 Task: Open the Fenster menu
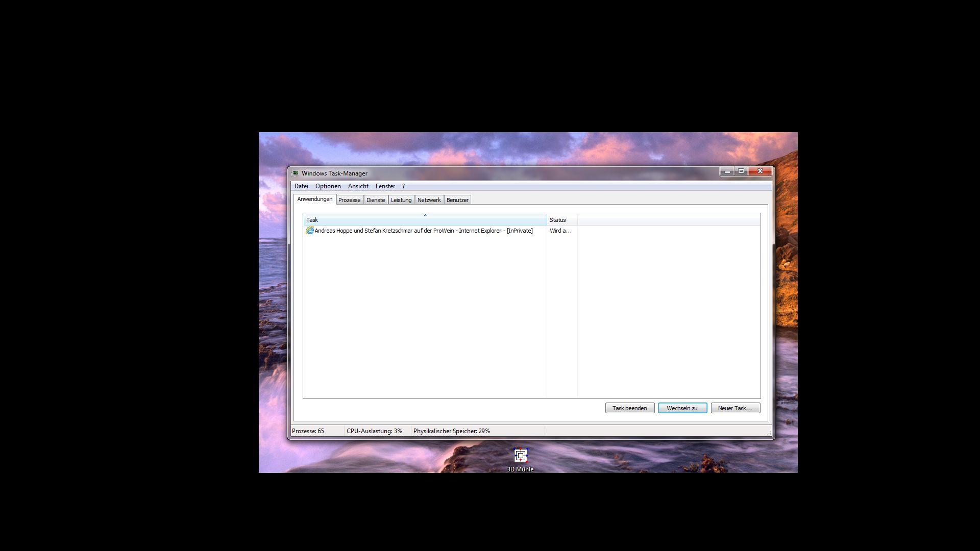point(385,186)
